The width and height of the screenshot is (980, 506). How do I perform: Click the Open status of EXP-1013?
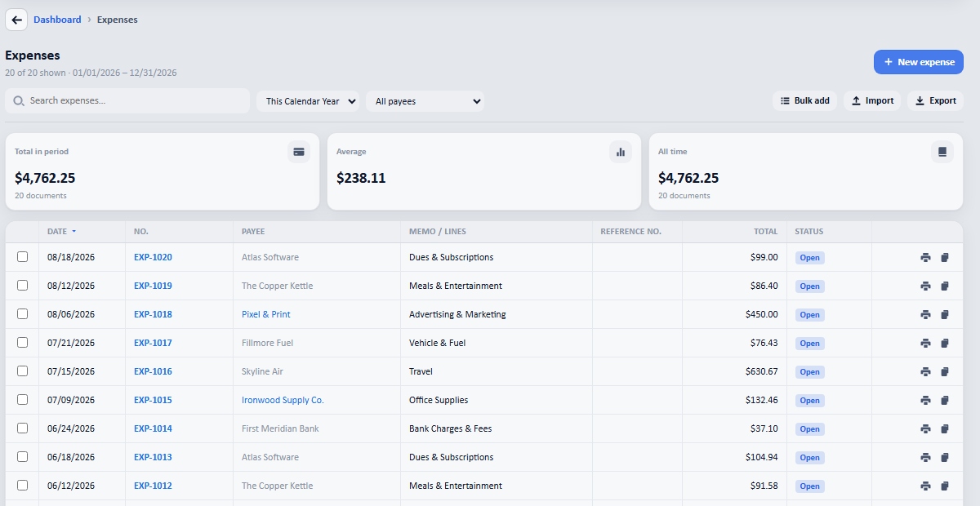[x=810, y=458]
